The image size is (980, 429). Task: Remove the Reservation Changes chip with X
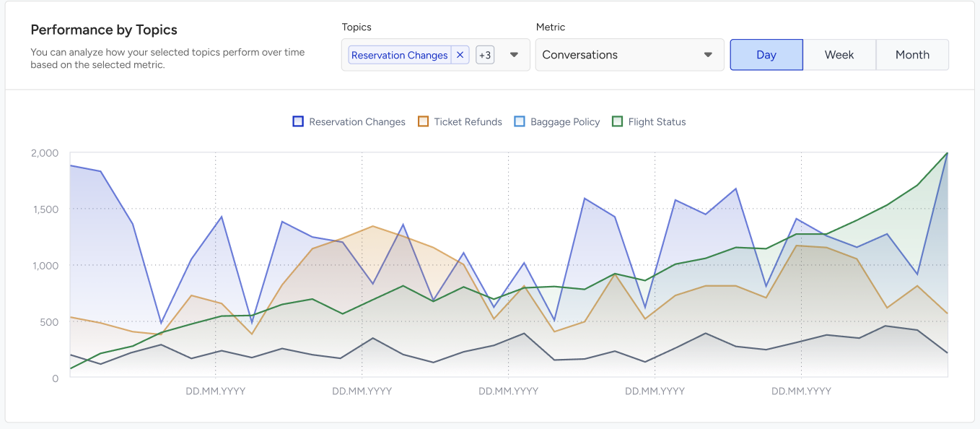click(x=460, y=55)
